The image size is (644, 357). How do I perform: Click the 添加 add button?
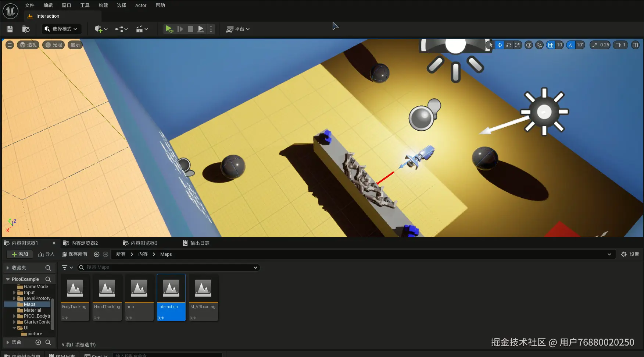tap(20, 254)
